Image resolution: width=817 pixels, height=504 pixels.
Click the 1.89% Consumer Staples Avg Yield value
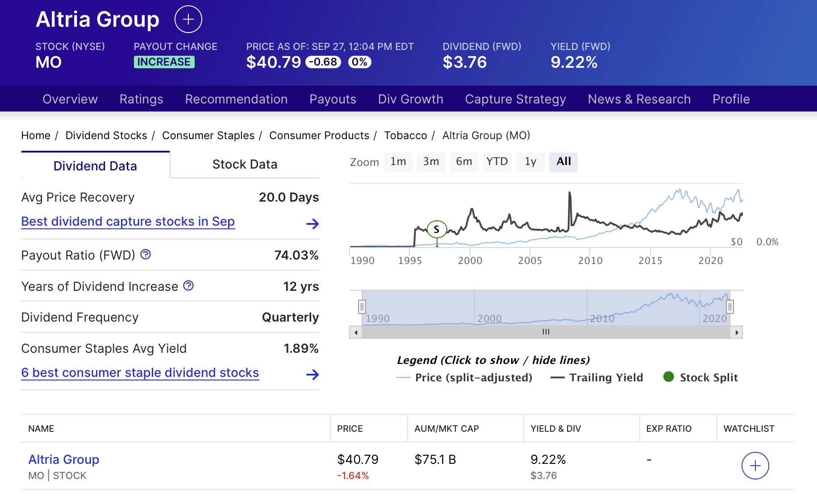tap(301, 348)
